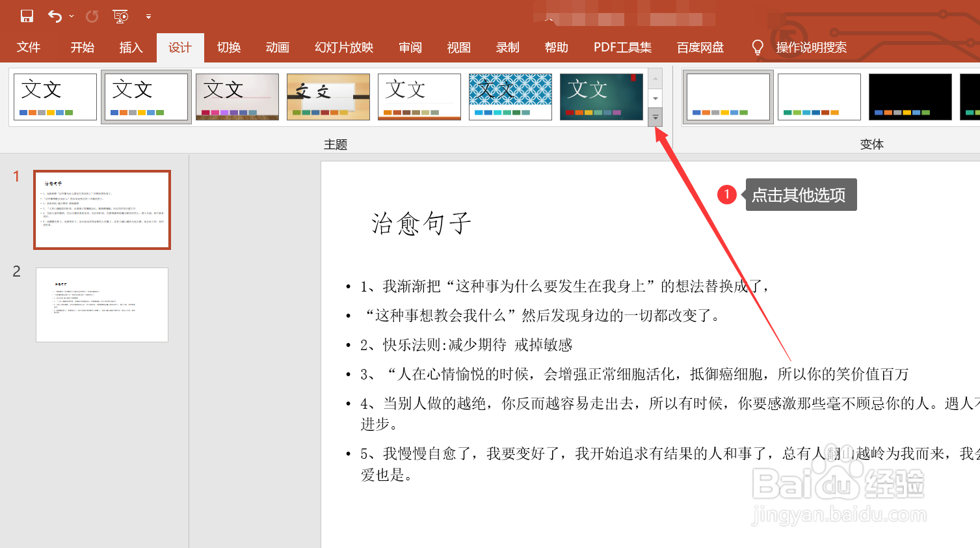Select the wood-textured theme thumbnail
This screenshot has height=548, width=980.
click(328, 97)
